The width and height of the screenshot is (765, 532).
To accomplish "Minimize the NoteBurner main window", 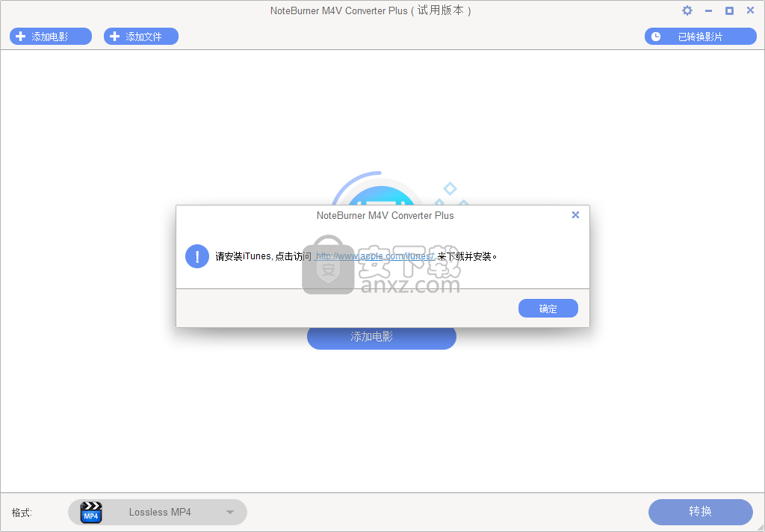I will (x=708, y=10).
